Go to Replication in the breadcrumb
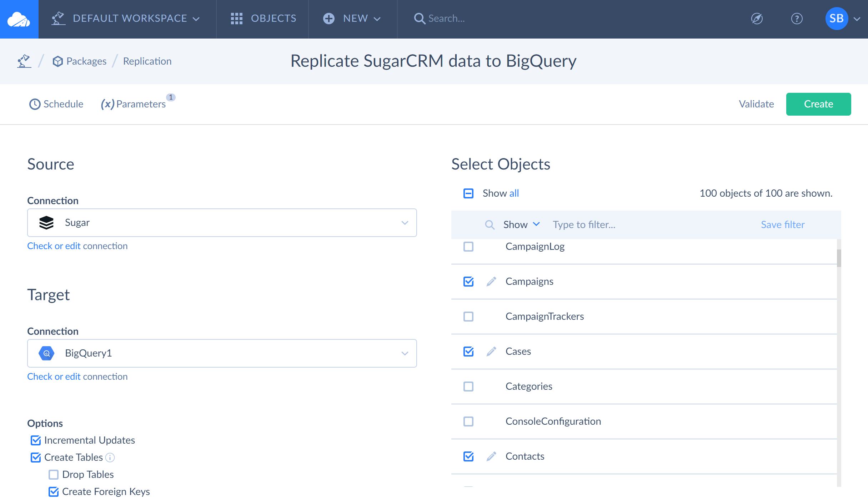The width and height of the screenshot is (868, 500). (x=147, y=61)
